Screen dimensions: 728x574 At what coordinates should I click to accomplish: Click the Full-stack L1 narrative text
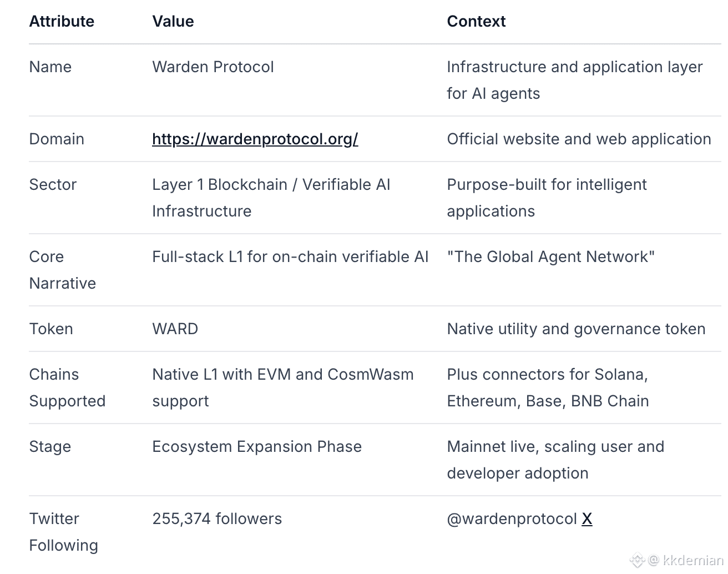[x=290, y=256]
